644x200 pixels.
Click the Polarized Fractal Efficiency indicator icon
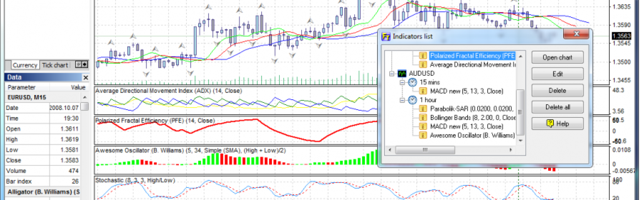pos(423,55)
